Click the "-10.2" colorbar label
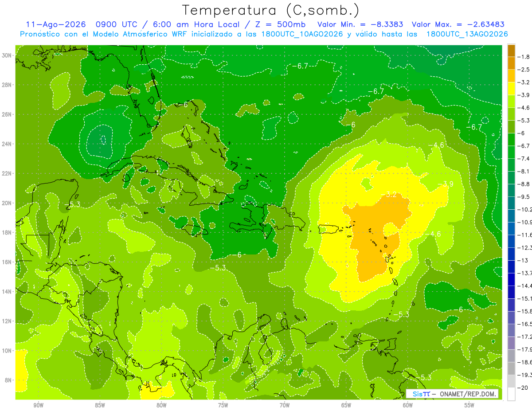This screenshot has width=532, height=411. coord(525,209)
